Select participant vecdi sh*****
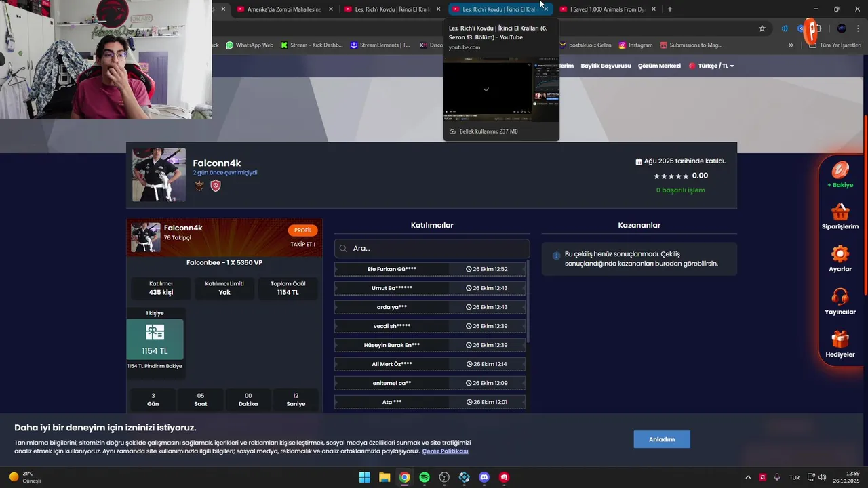 [x=430, y=326]
